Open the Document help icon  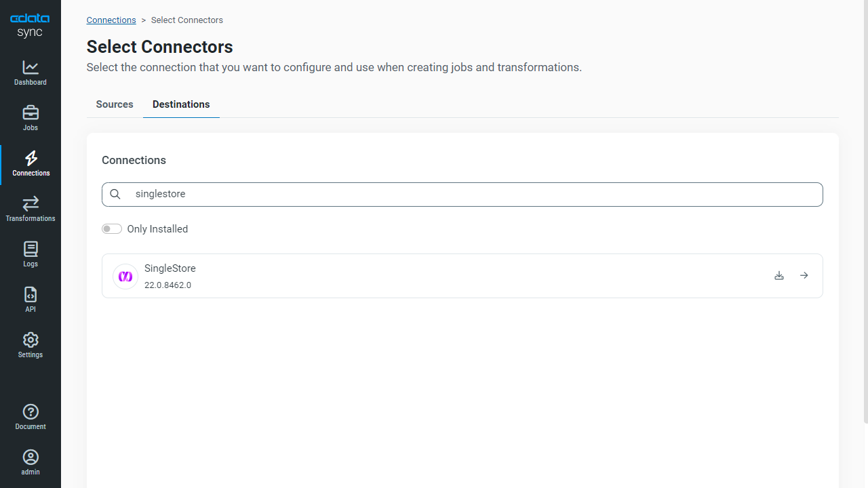pyautogui.click(x=31, y=411)
